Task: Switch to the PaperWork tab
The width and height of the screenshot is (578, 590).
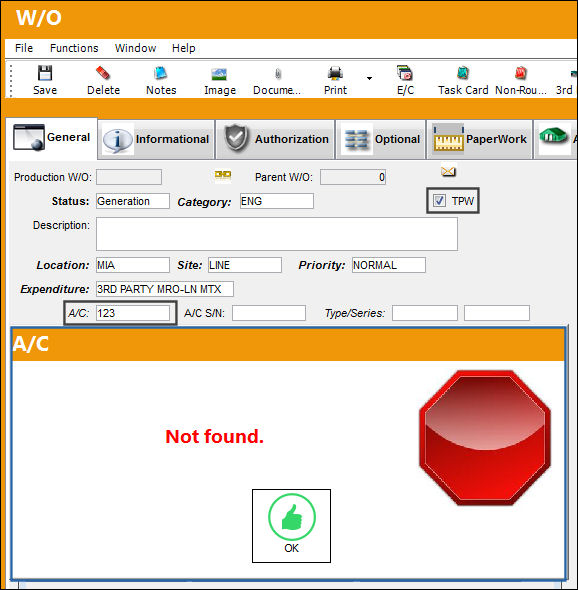Action: [479, 139]
